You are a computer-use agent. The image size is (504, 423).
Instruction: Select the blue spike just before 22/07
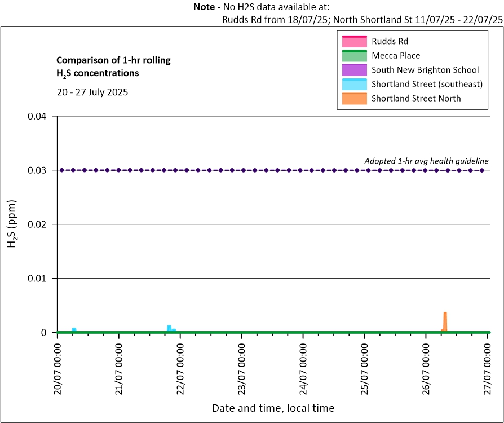click(169, 328)
